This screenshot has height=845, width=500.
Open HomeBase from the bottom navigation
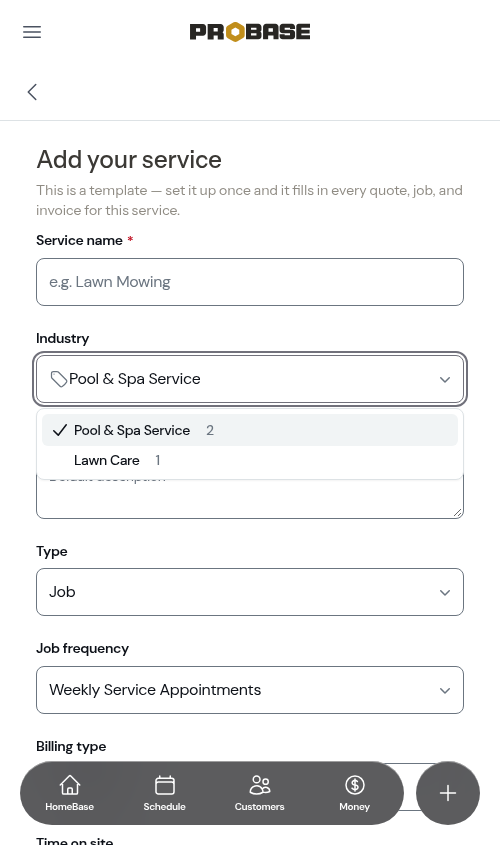[70, 793]
